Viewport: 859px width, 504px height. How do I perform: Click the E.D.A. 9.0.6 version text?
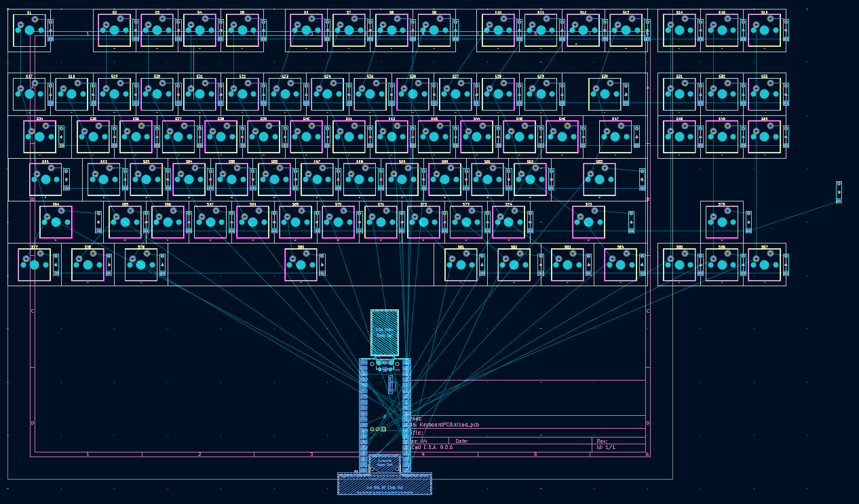coord(438,447)
